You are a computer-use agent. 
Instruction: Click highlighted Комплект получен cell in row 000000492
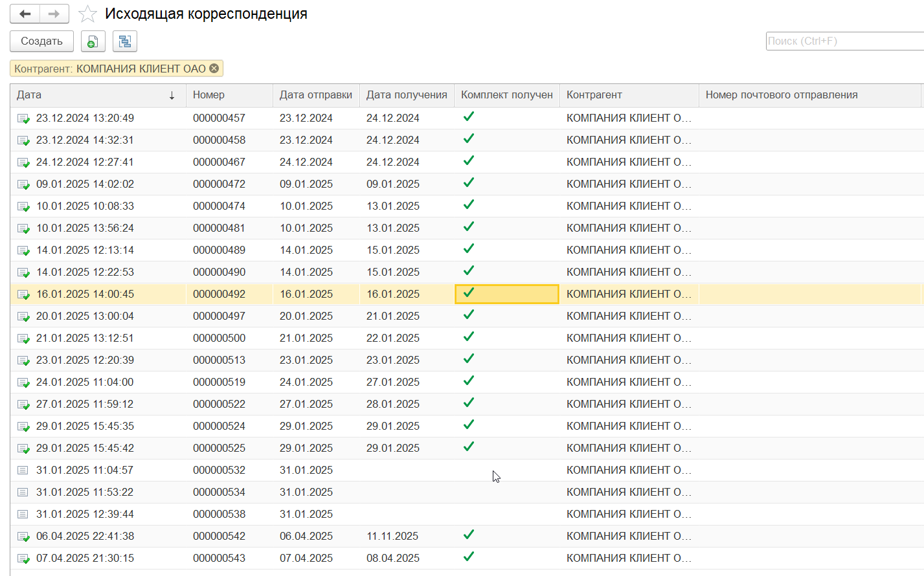(x=507, y=294)
